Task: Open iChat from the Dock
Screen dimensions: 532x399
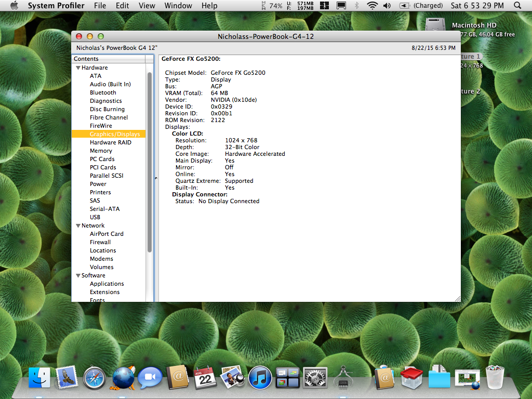Action: 150,377
